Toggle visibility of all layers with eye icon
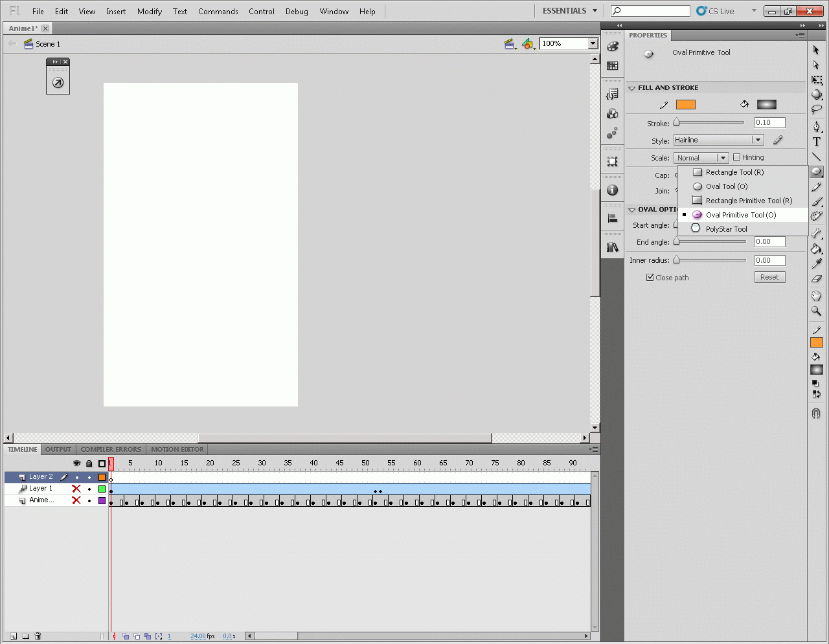The image size is (829, 644). tap(76, 463)
